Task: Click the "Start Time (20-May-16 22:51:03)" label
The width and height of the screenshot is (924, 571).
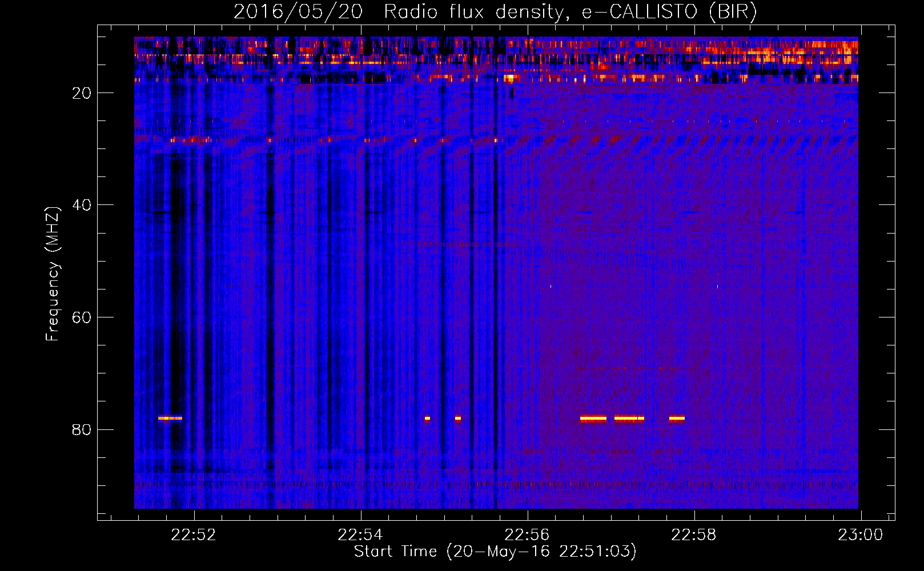Action: pyautogui.click(x=495, y=552)
